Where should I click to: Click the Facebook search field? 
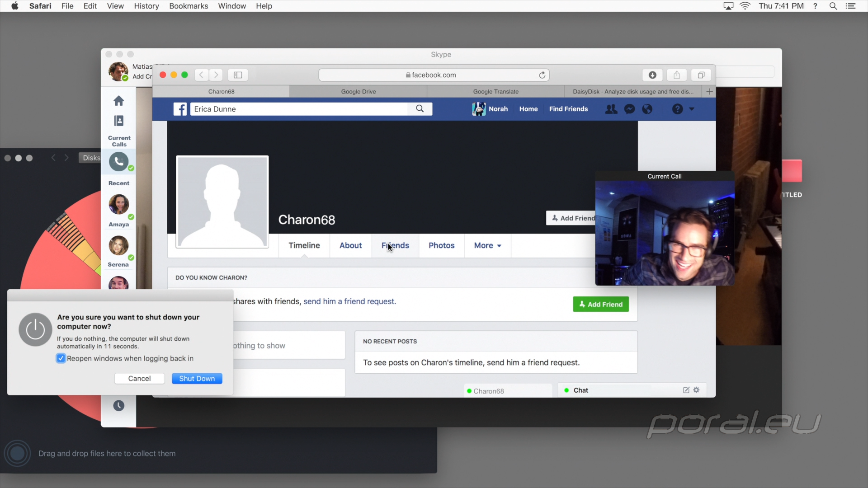pos(299,109)
